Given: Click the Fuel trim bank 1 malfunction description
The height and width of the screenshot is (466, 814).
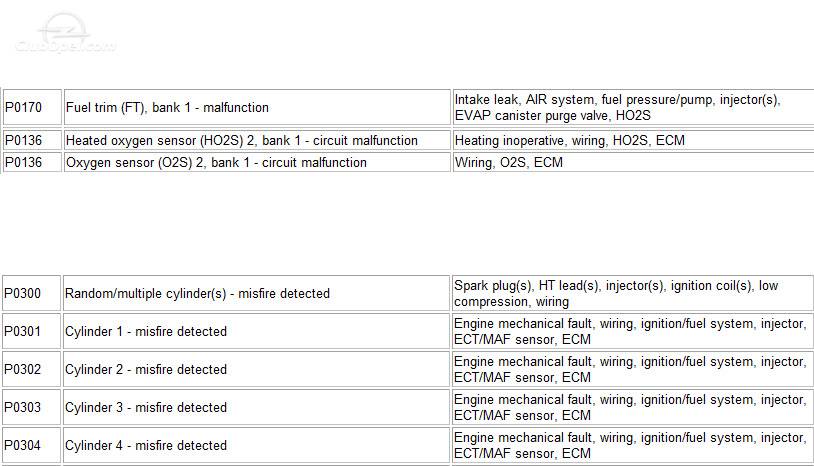Looking at the screenshot, I should click(167, 107).
